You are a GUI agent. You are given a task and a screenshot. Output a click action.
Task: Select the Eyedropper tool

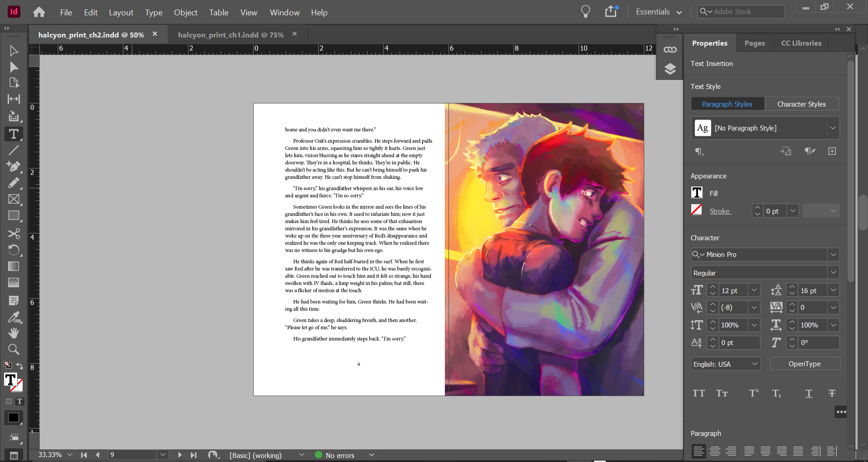pyautogui.click(x=14, y=317)
